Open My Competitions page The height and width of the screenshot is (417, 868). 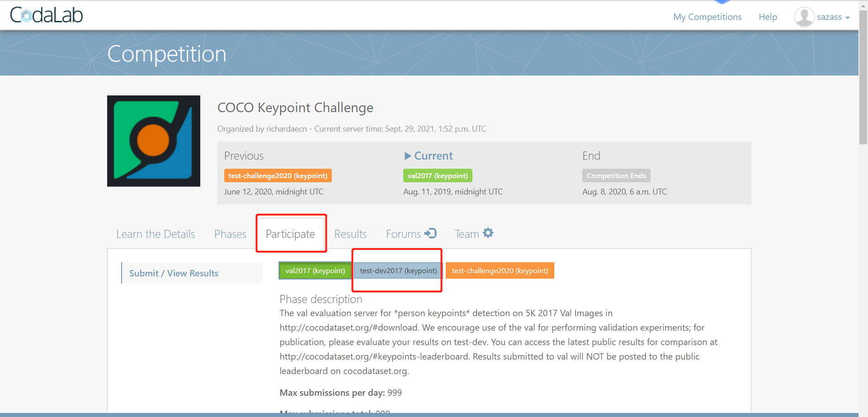[707, 17]
